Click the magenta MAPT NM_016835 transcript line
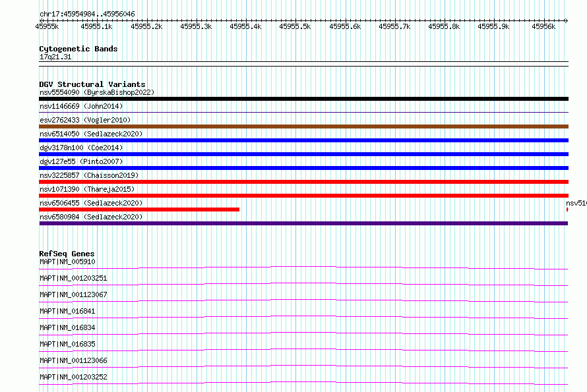The width and height of the screenshot is (587, 392). (x=303, y=350)
